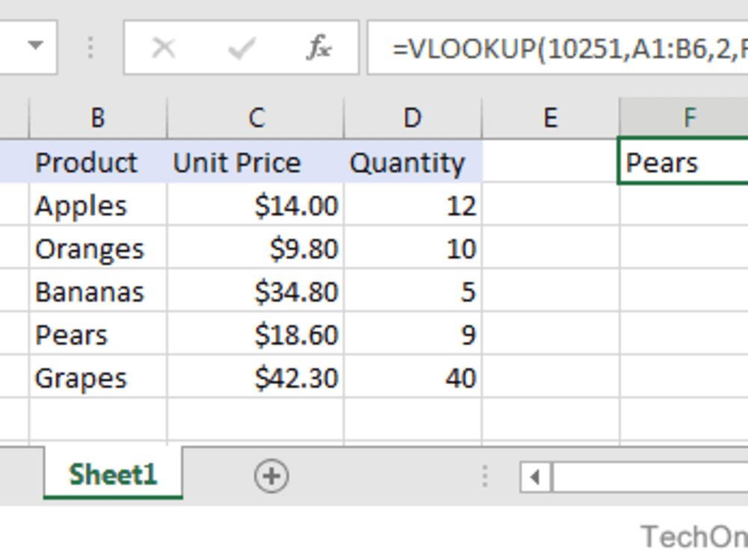
Task: Click the Quantity header cell
Action: click(x=409, y=161)
